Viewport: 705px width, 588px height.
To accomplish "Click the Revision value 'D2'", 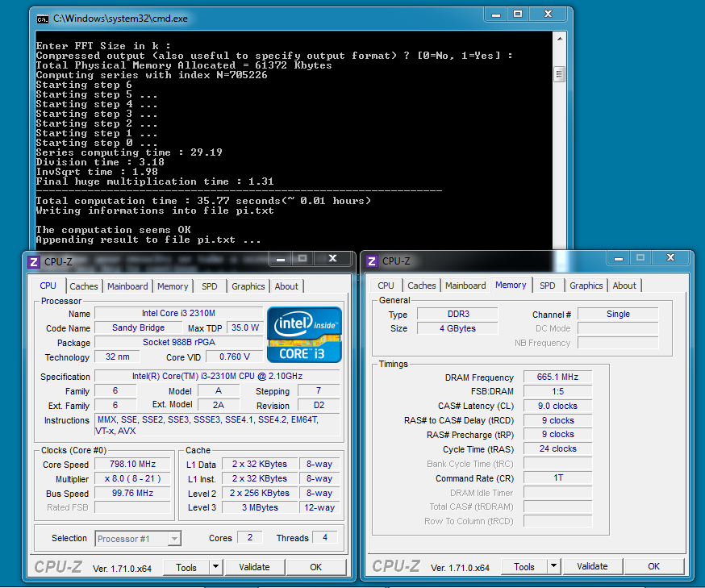I will pyautogui.click(x=319, y=405).
